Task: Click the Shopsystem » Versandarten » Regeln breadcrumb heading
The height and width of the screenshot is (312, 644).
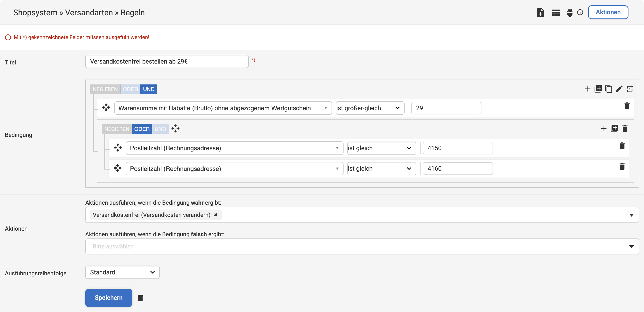Action: (x=79, y=12)
